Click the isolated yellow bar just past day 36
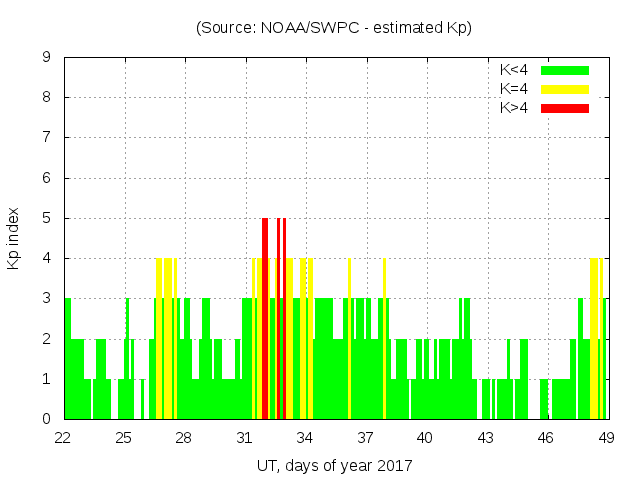The width and height of the screenshot is (640, 480). [349, 340]
